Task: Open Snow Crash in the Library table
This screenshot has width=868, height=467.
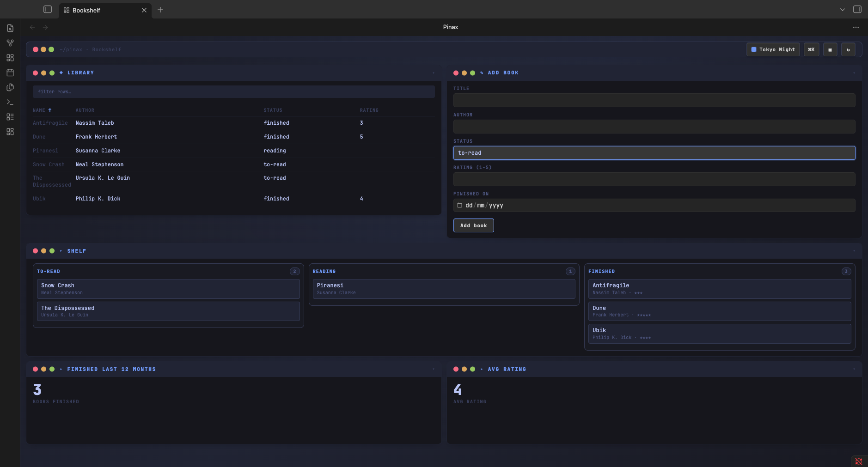Action: 49,164
